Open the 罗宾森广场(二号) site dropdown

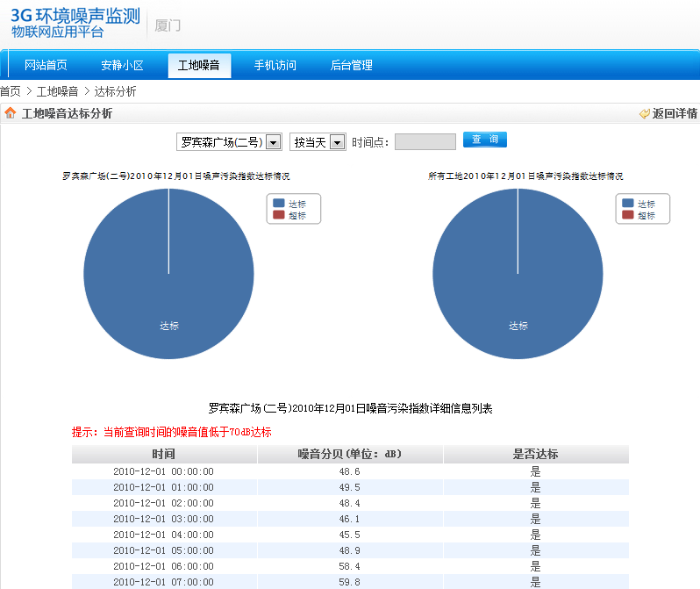[x=229, y=142]
